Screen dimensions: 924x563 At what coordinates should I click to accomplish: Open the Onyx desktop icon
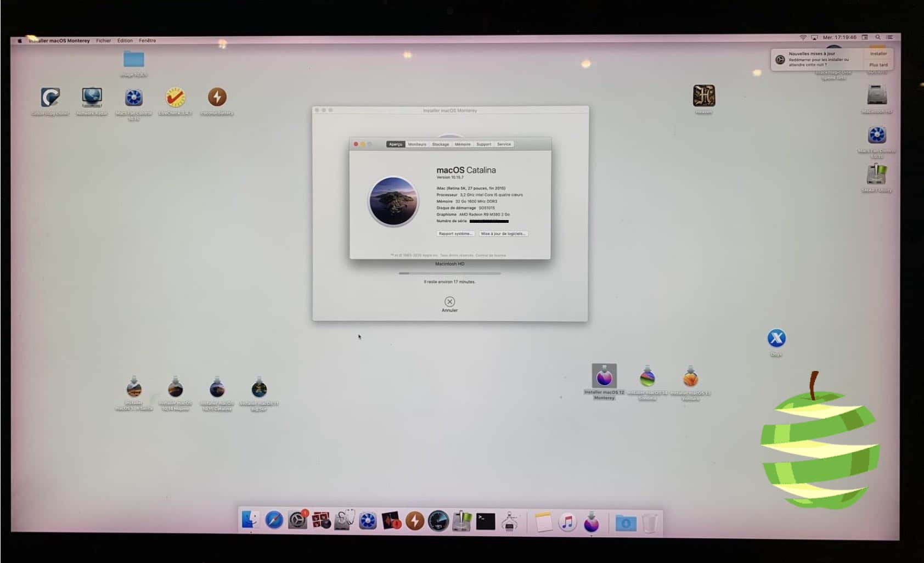click(776, 339)
